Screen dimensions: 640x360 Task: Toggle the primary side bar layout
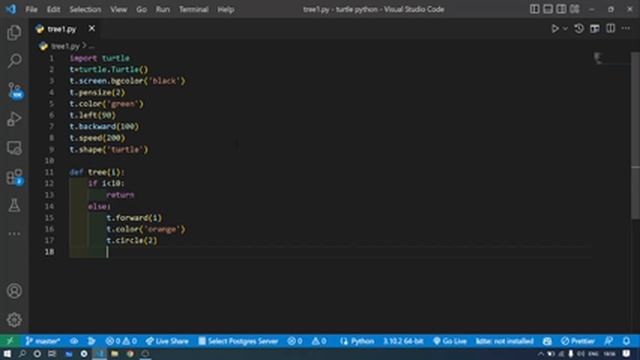tap(534, 9)
